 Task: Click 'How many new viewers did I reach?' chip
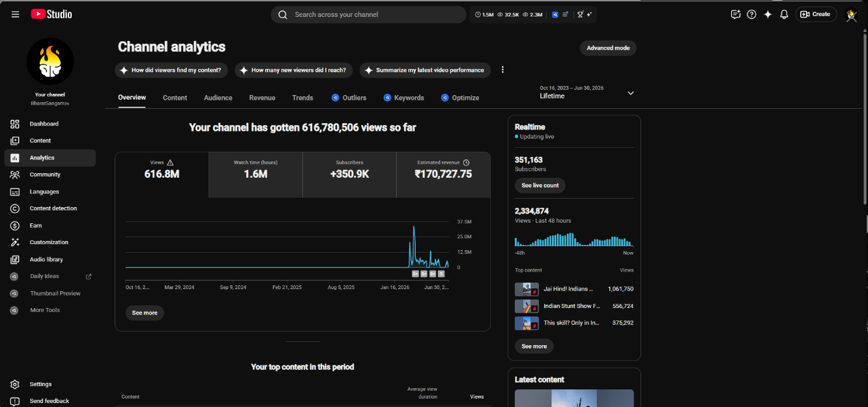pyautogui.click(x=294, y=70)
